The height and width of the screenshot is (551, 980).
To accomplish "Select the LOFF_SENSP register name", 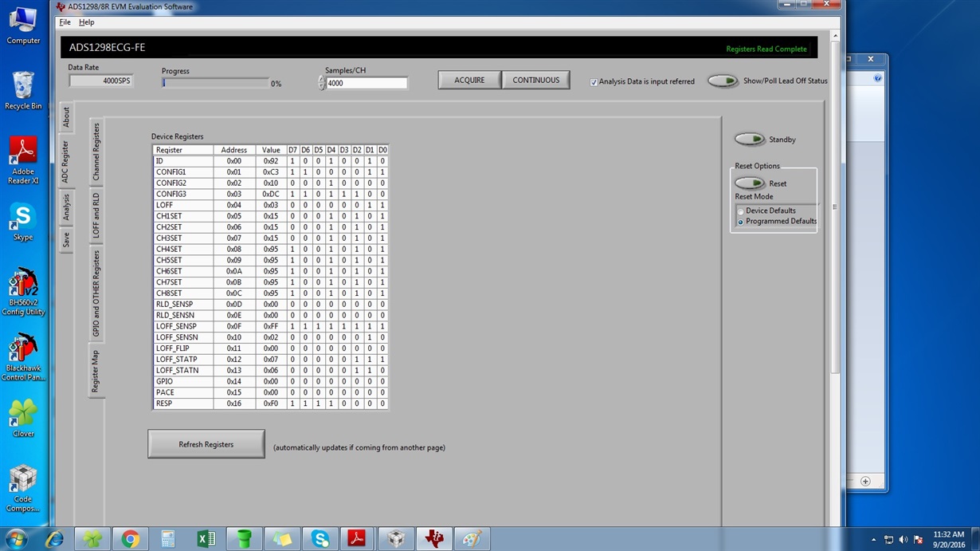I will click(x=175, y=326).
